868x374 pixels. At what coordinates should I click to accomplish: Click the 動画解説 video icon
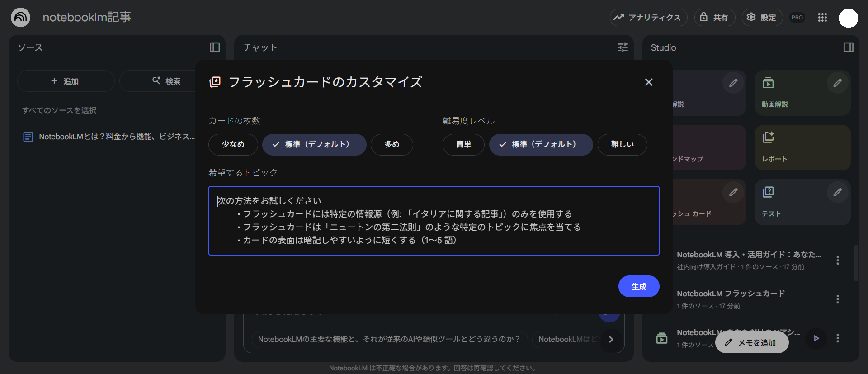point(768,83)
